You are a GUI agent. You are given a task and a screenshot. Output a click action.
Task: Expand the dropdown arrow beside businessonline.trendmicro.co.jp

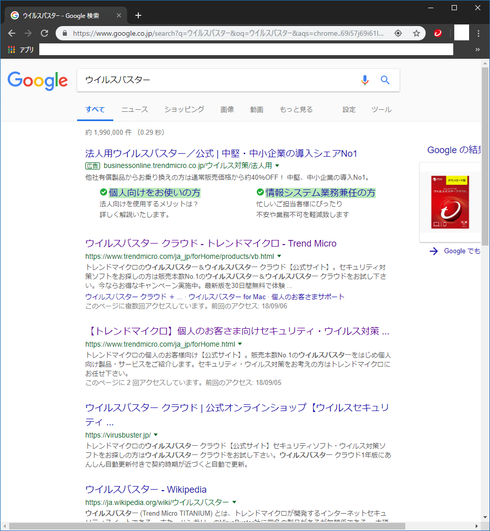(277, 166)
